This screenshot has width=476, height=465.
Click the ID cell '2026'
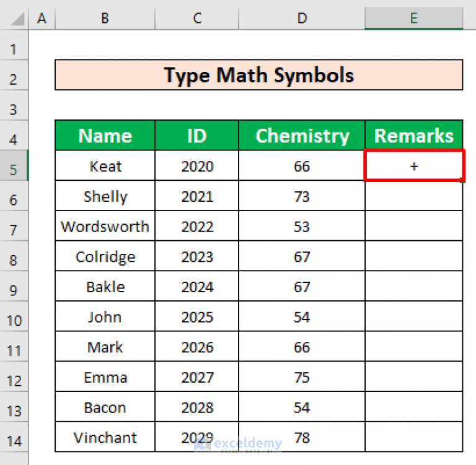(197, 346)
